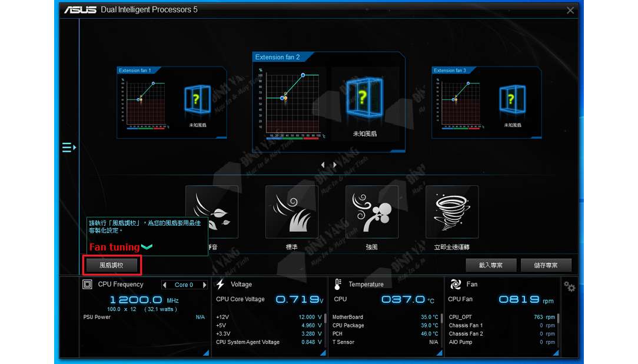638x364 pixels.
Task: Click the Fan panel scrollbar
Action: [x=558, y=318]
